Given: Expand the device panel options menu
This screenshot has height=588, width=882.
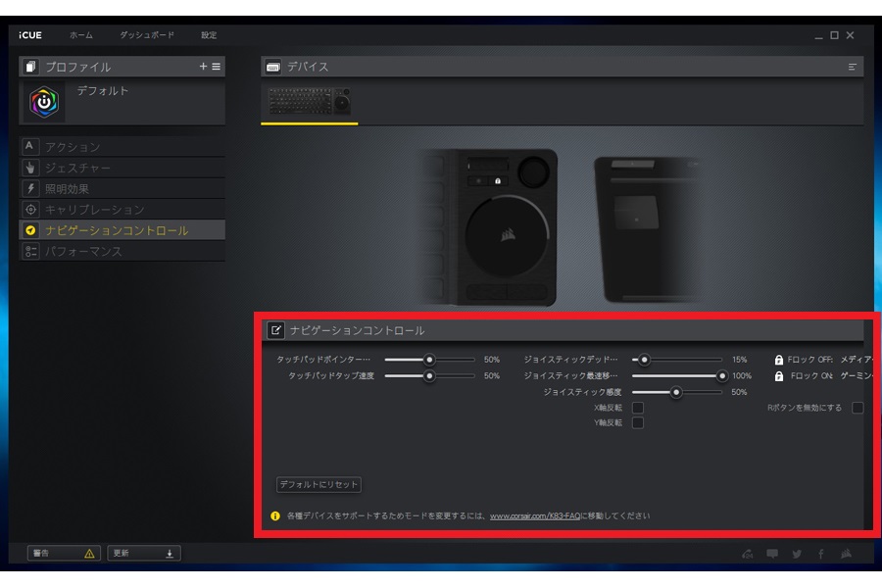Looking at the screenshot, I should tap(853, 67).
